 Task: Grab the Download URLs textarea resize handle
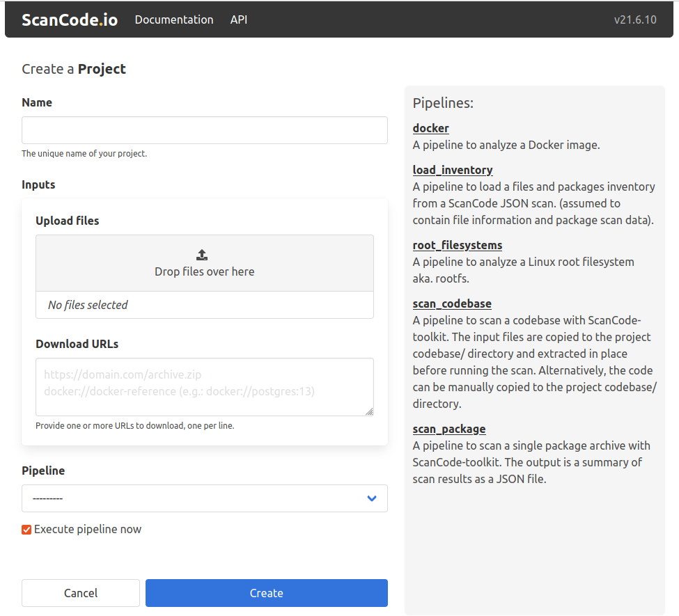coord(369,411)
